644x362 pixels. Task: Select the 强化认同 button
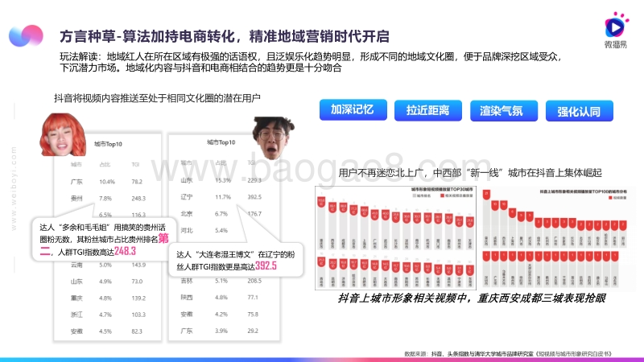(x=580, y=111)
